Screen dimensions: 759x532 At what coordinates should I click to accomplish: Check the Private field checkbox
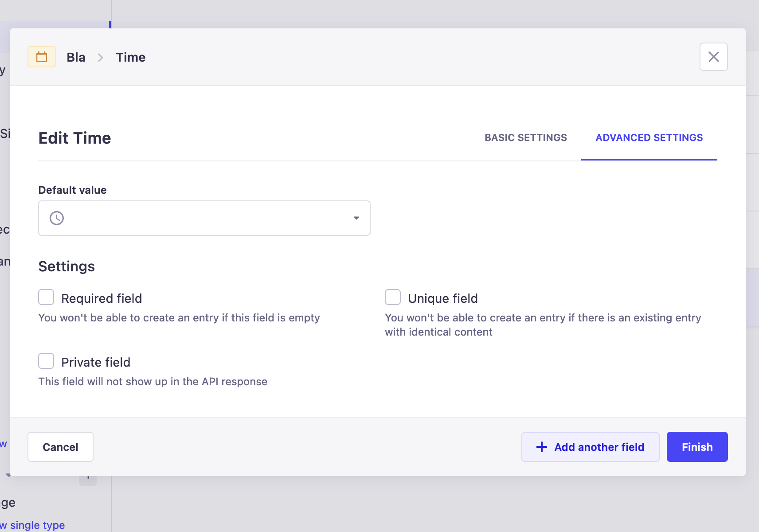pos(46,361)
